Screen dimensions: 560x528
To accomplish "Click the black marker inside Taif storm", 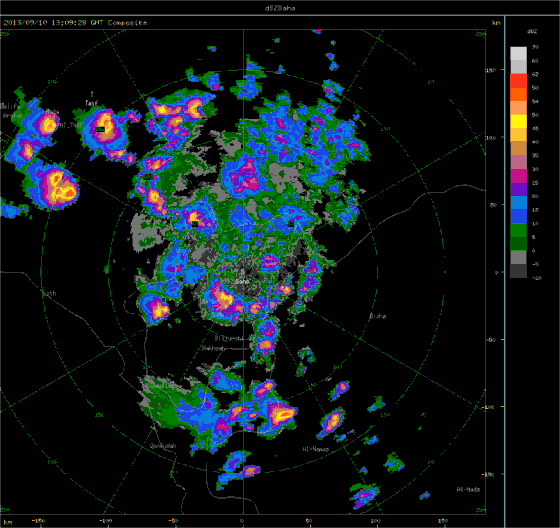I will point(100,129).
